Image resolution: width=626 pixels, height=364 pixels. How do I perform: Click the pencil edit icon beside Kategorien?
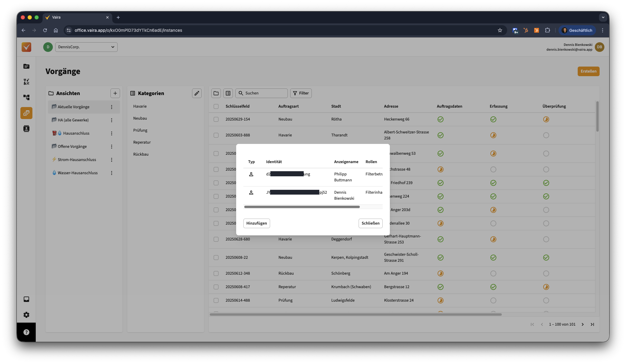pos(197,93)
